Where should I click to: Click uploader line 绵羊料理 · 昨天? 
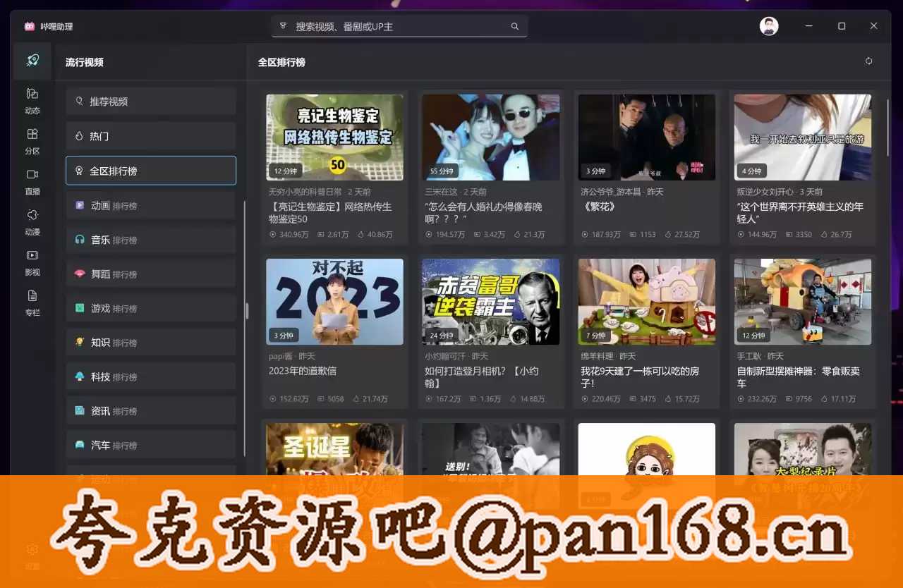(608, 356)
